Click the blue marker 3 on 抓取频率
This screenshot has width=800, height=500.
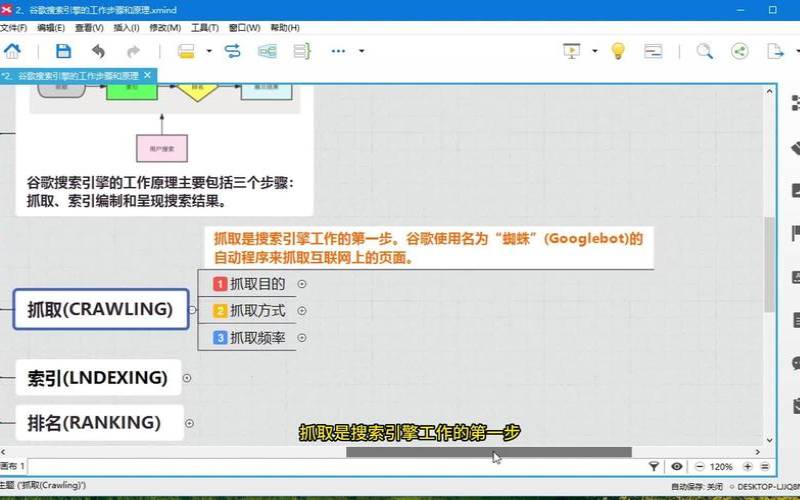[x=220, y=338]
